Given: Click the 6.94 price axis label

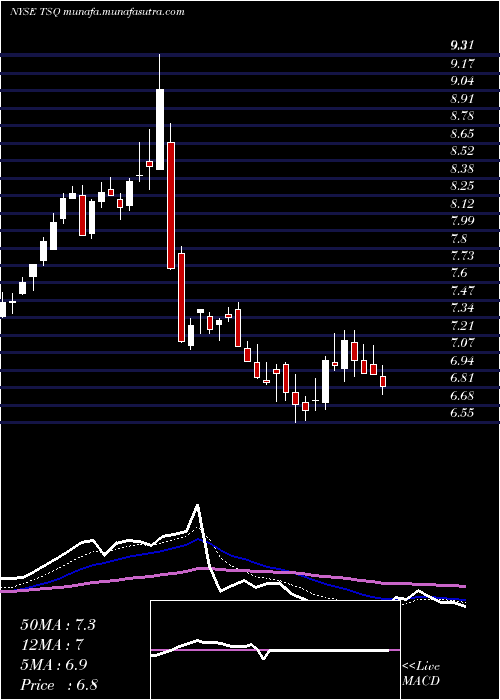Looking at the screenshot, I should point(462,361).
